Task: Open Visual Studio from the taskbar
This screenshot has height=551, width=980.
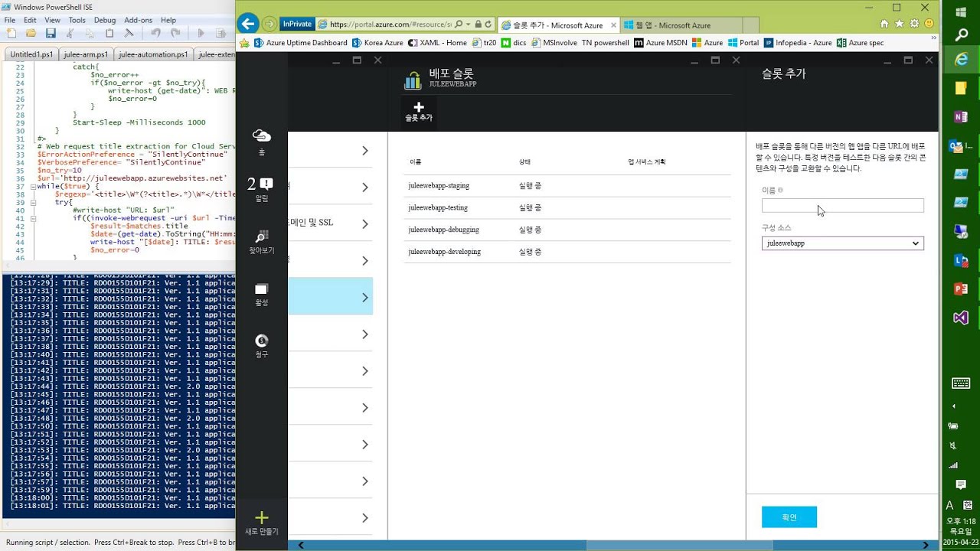Action: (x=961, y=318)
